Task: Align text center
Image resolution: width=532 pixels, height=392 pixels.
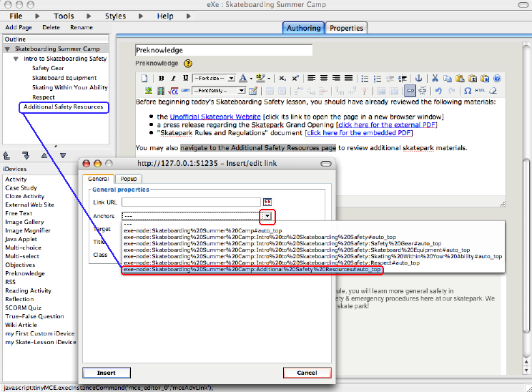Action: click(324, 79)
